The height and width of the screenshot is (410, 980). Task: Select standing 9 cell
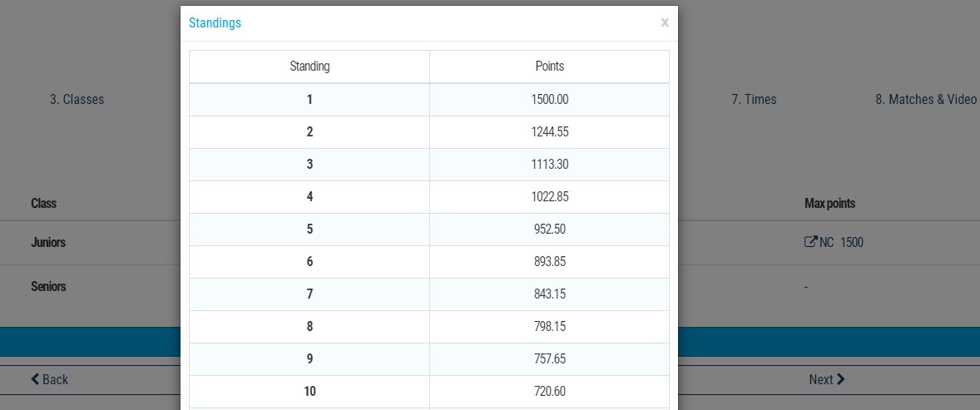click(309, 359)
